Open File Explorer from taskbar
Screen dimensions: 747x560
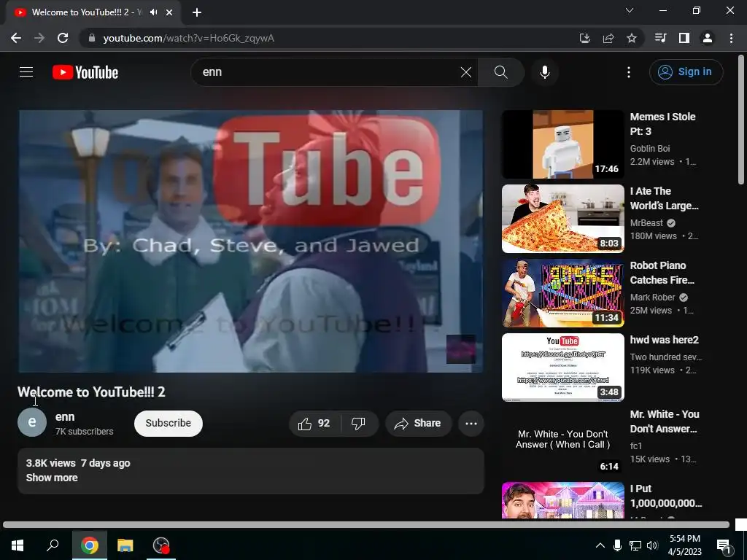(125, 545)
